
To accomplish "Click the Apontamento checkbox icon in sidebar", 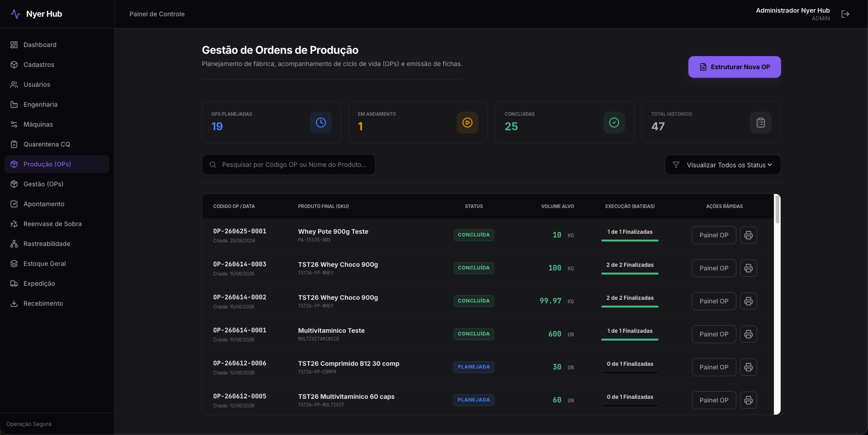I will coord(14,204).
